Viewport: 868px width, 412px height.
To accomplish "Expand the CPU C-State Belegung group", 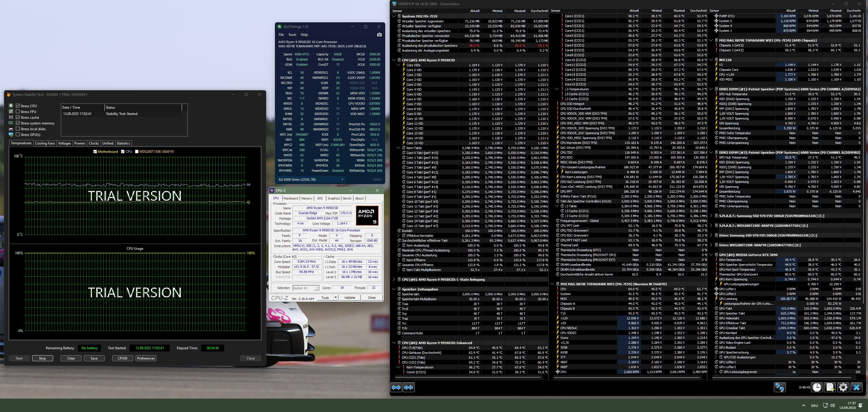I will coord(394,279).
